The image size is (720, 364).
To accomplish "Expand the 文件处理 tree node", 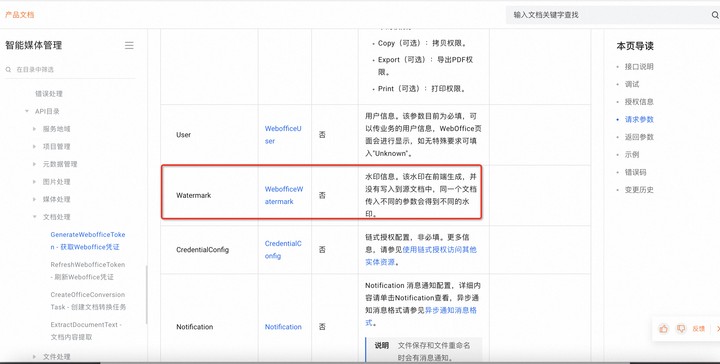I will [x=34, y=357].
